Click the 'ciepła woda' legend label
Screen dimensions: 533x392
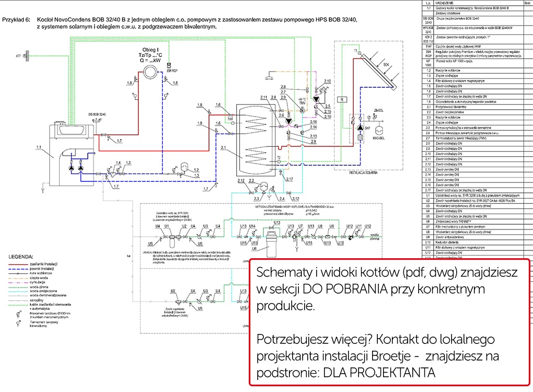39,278
